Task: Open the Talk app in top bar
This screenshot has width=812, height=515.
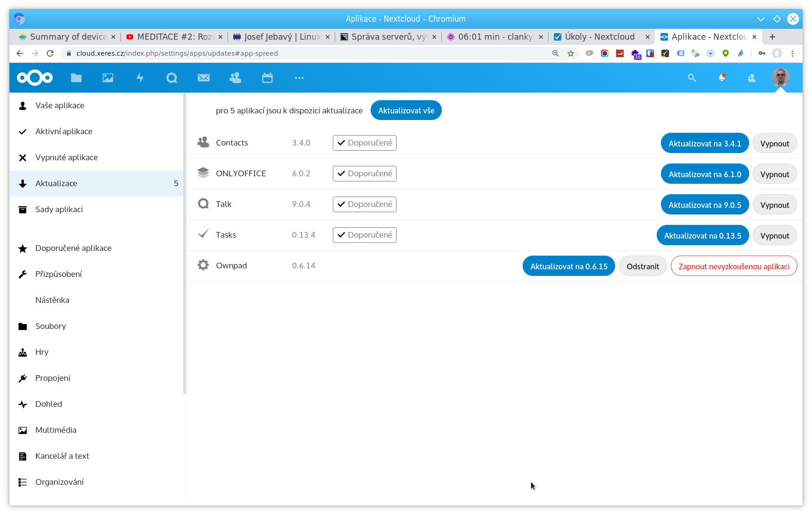Action: [172, 78]
